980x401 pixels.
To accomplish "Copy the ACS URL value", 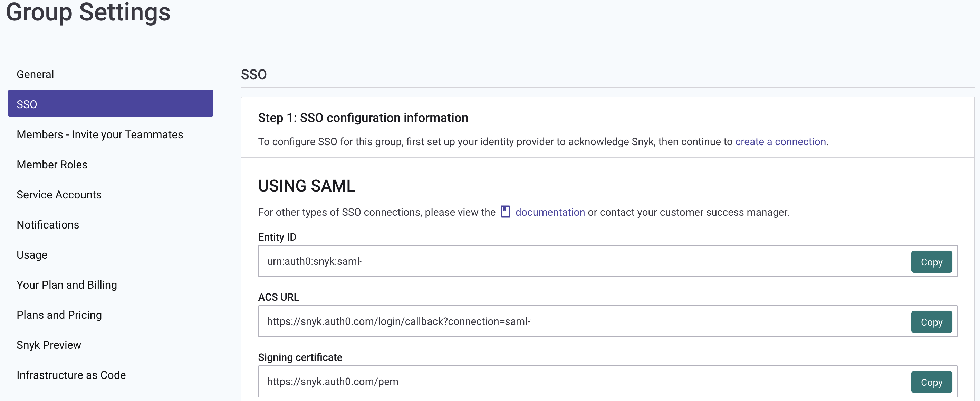I will (x=931, y=322).
